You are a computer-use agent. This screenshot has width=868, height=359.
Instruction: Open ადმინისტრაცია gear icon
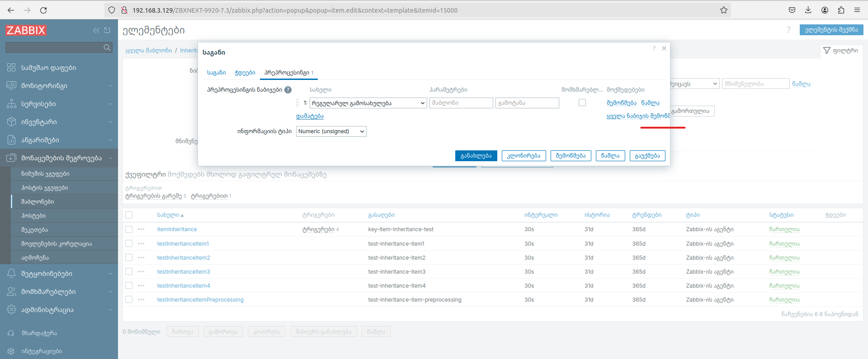(x=11, y=309)
